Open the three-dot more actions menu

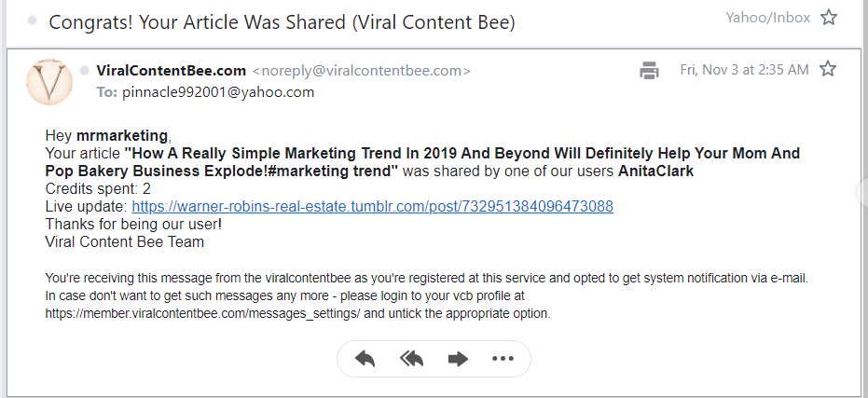503,359
